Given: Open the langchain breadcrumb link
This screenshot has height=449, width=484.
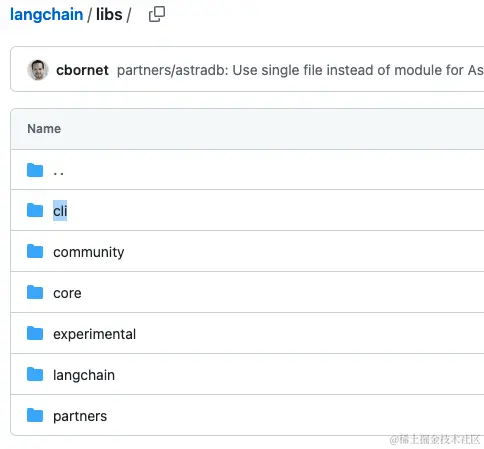Looking at the screenshot, I should 46,15.
